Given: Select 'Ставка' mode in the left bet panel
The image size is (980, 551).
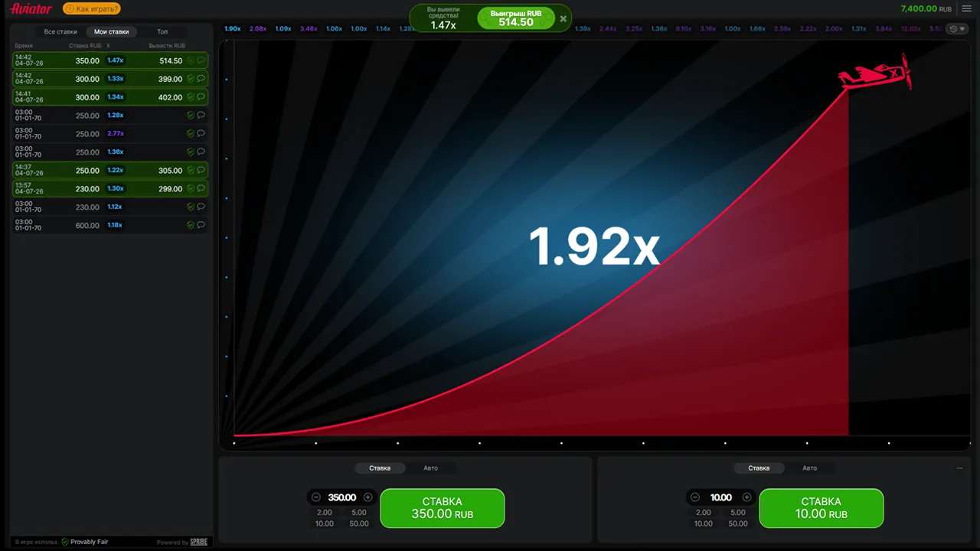Looking at the screenshot, I should coord(380,468).
